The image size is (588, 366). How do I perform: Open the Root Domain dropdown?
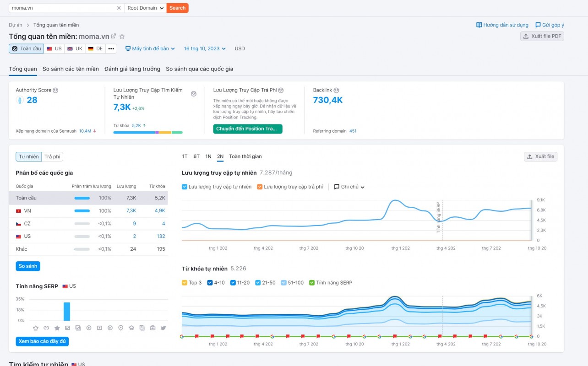click(146, 8)
